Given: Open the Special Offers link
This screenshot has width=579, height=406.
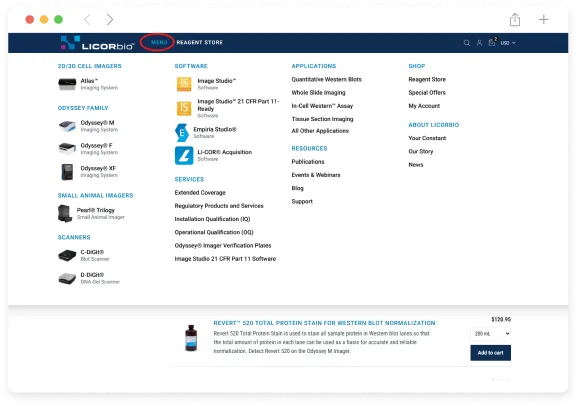Looking at the screenshot, I should (427, 93).
